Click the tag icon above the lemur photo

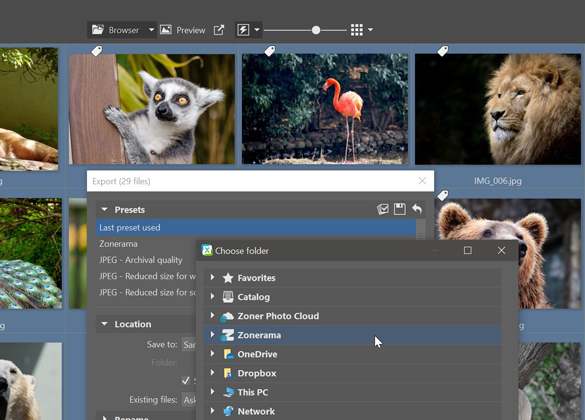coord(97,51)
